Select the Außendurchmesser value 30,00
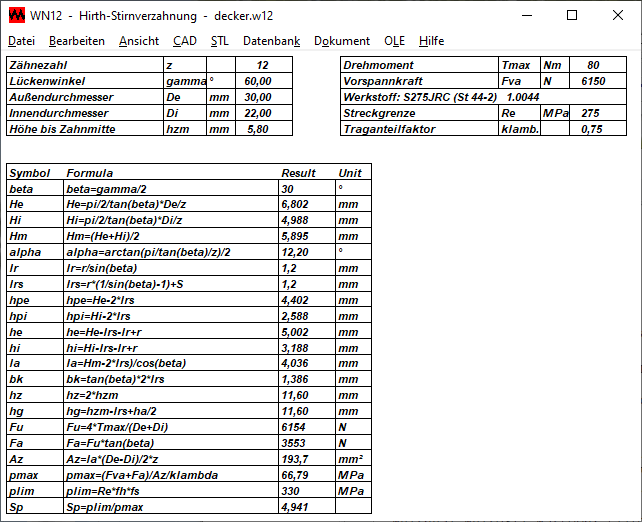Image resolution: width=642 pixels, height=522 pixels. click(258, 97)
